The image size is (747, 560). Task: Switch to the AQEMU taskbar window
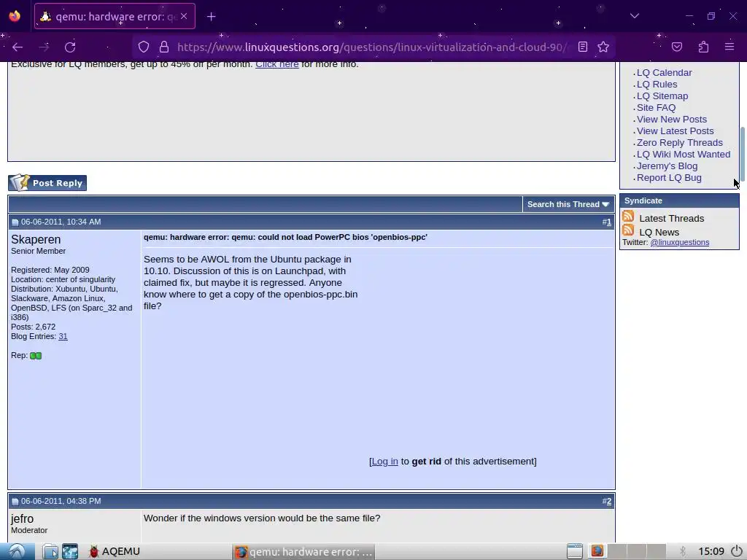115,551
